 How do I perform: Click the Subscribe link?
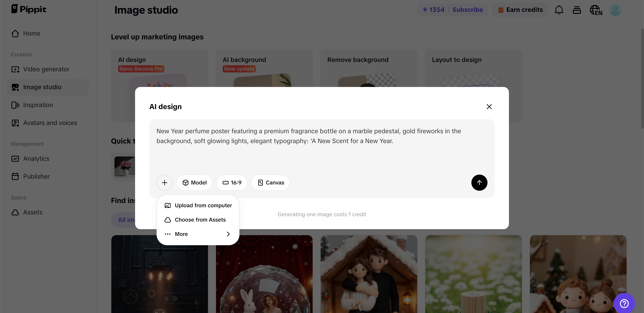[468, 10]
